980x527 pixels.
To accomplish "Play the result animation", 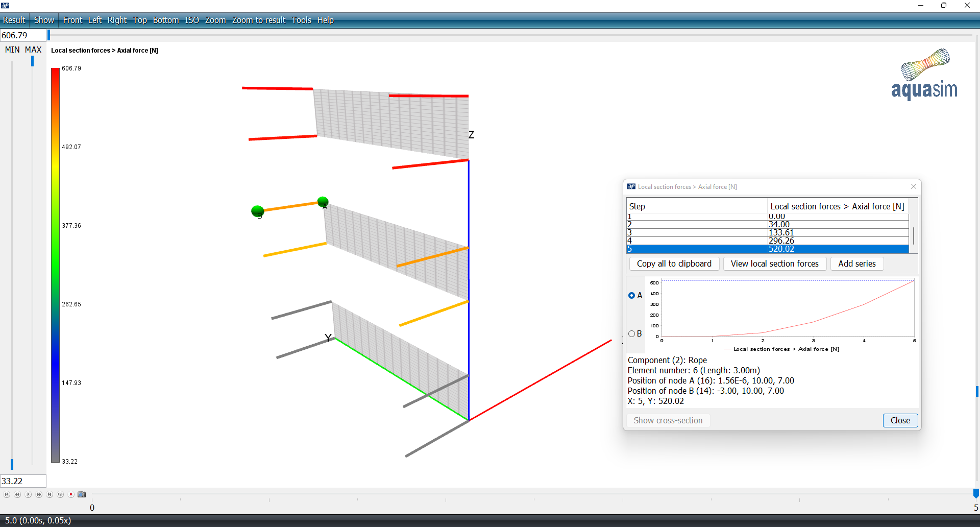I will pyautogui.click(x=28, y=494).
